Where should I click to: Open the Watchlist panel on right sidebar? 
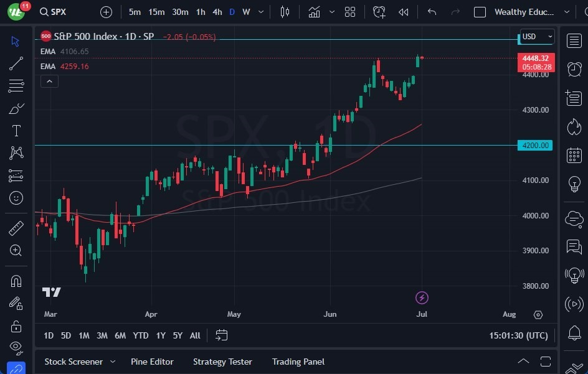(x=574, y=40)
